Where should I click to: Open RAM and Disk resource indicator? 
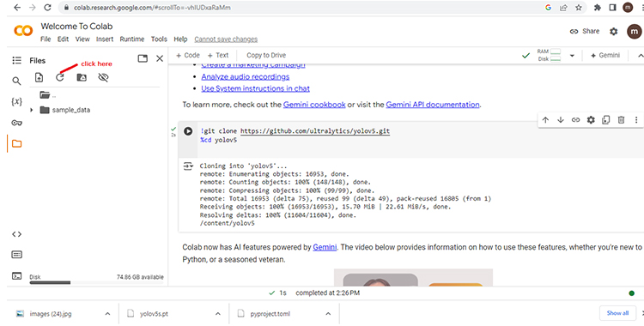click(550, 56)
